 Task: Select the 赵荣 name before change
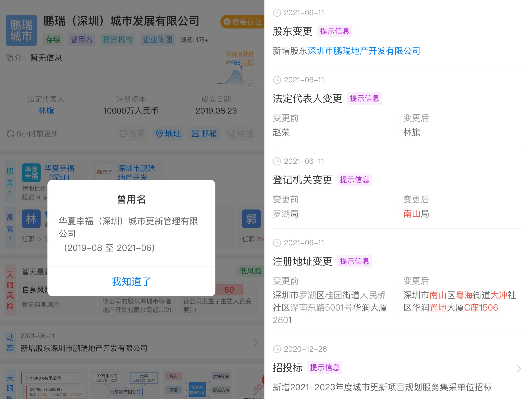click(281, 132)
